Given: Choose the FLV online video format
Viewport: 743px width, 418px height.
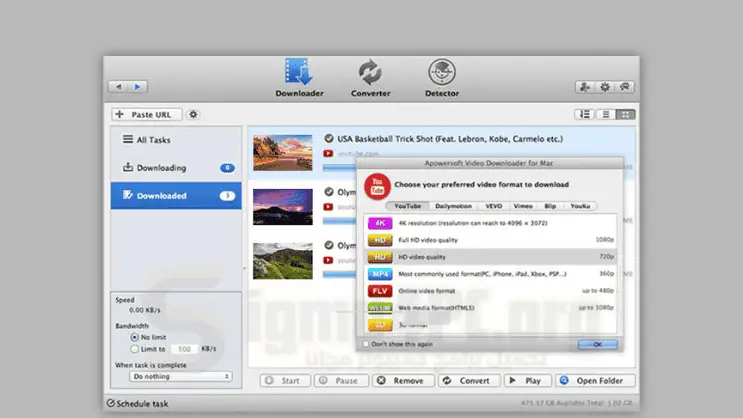Looking at the screenshot, I should (379, 290).
